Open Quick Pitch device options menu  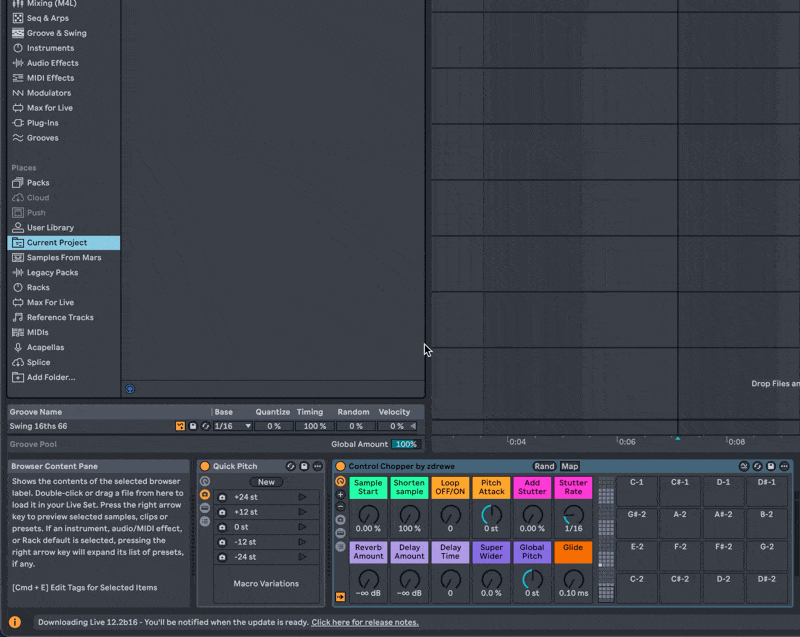[317, 466]
